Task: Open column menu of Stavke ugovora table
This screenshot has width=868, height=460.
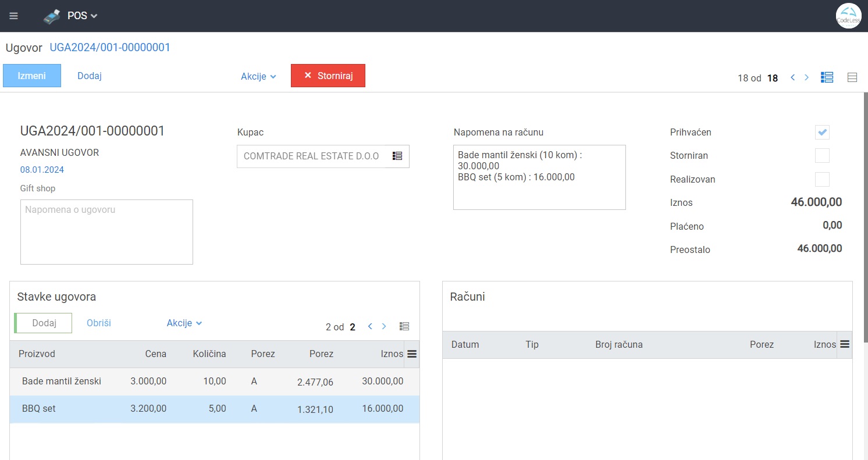Action: tap(412, 354)
